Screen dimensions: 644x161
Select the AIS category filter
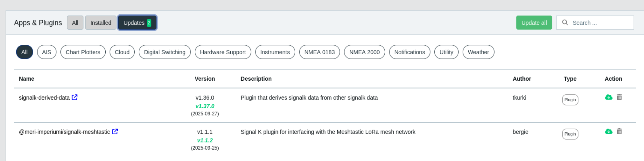[x=46, y=52]
